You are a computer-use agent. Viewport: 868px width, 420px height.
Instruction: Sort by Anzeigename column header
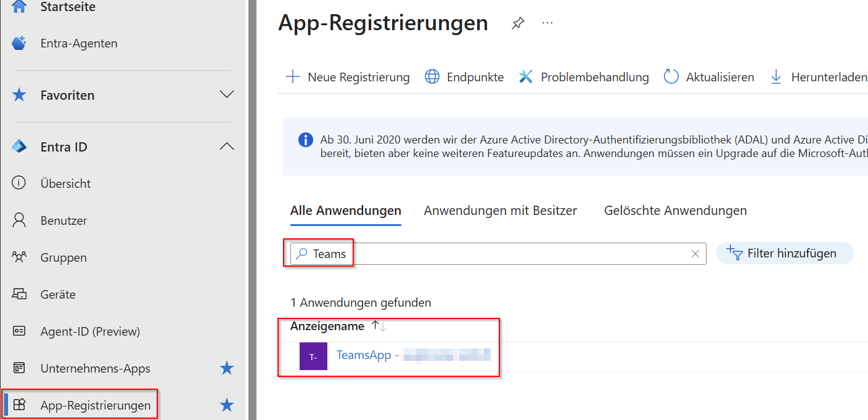[x=327, y=326]
